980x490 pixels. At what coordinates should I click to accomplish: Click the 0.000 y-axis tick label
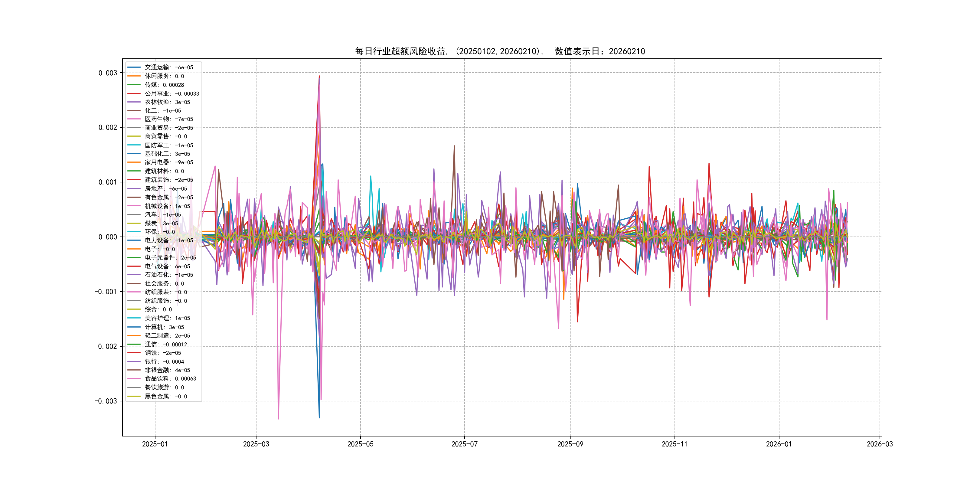(108, 237)
